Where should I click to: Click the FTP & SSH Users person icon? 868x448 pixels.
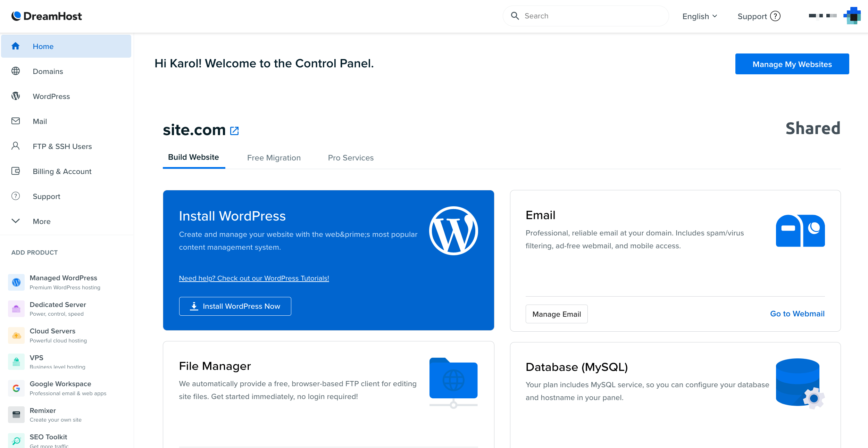click(16, 146)
